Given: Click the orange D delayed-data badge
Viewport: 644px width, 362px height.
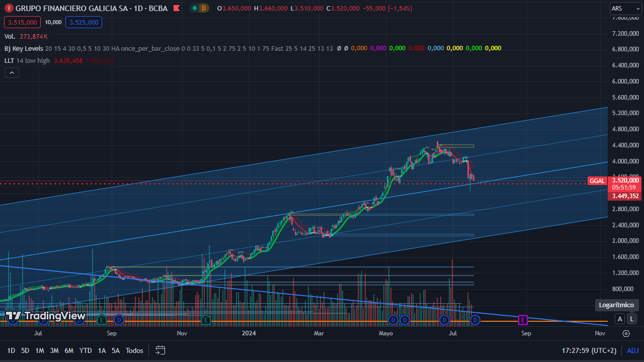Looking at the screenshot, I should coord(203,8).
